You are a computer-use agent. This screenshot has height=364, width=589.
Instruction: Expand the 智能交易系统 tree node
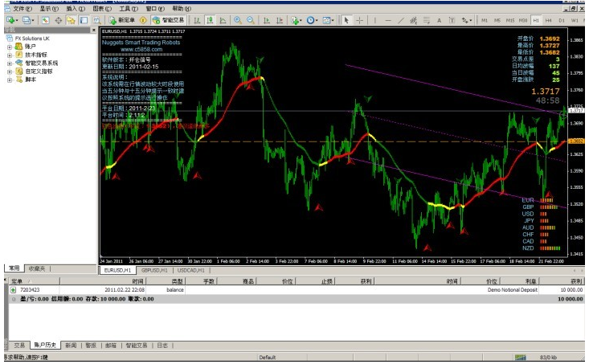point(10,63)
